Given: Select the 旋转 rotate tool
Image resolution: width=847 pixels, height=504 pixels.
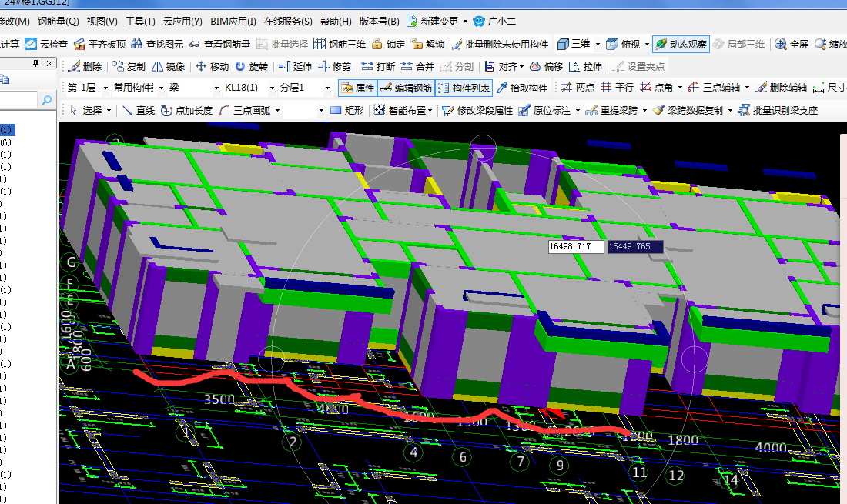Looking at the screenshot, I should (x=251, y=66).
